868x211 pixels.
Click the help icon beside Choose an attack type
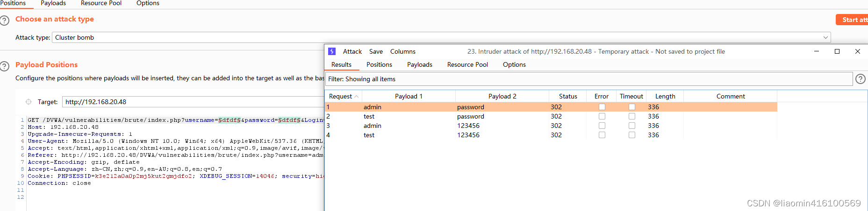point(5,21)
